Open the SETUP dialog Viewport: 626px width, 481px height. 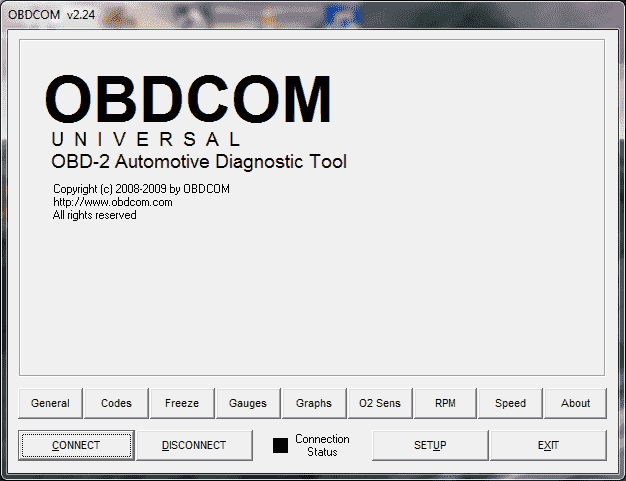point(430,445)
